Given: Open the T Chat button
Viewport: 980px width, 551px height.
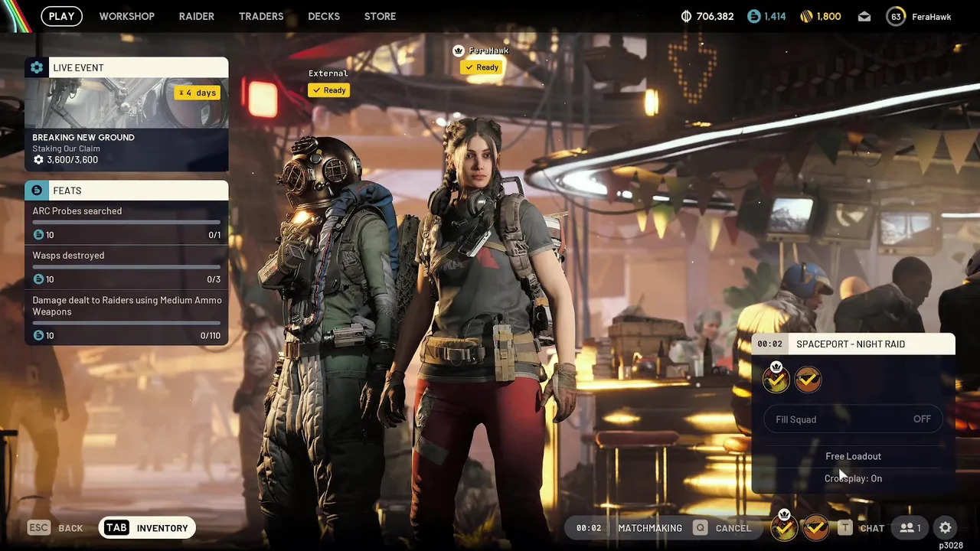Looking at the screenshot, I should pyautogui.click(x=861, y=528).
